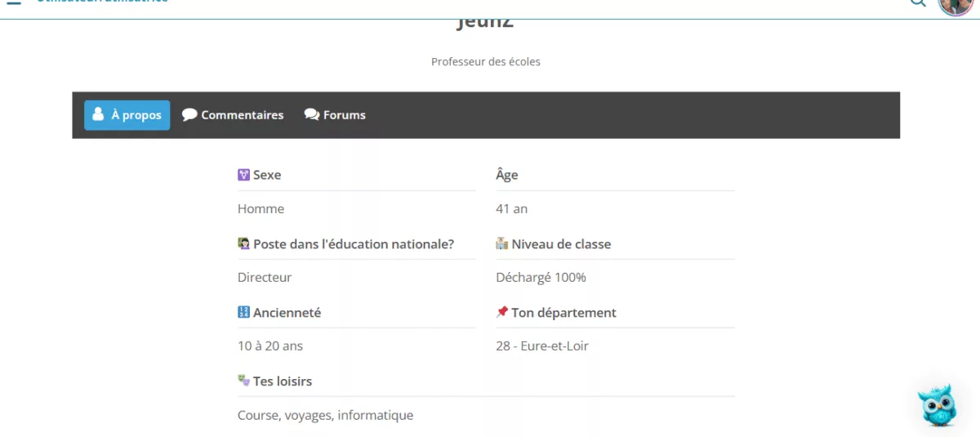Click the teacher icon near Poste dans l'éducation
Screen dimensions: 980x437
(x=243, y=243)
